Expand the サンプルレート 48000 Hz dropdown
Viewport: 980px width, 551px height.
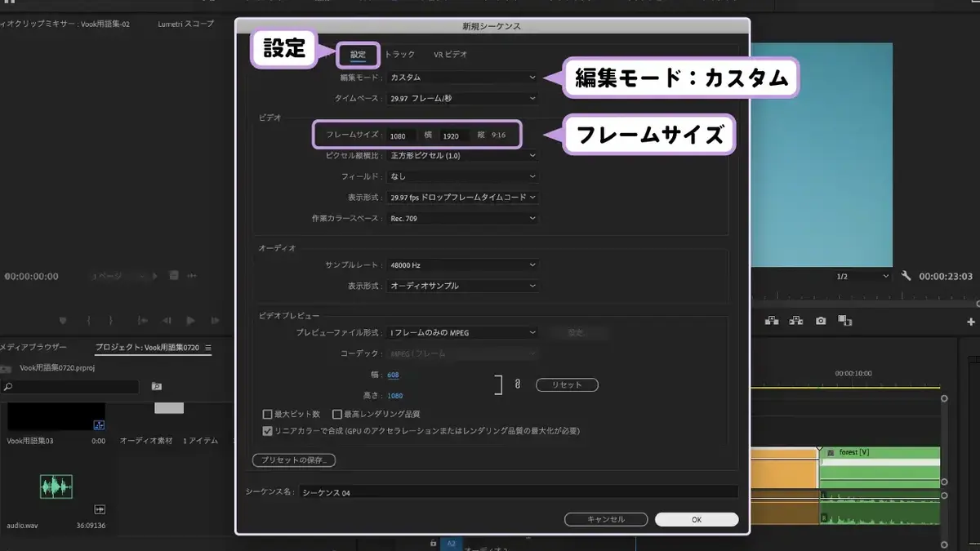point(462,265)
